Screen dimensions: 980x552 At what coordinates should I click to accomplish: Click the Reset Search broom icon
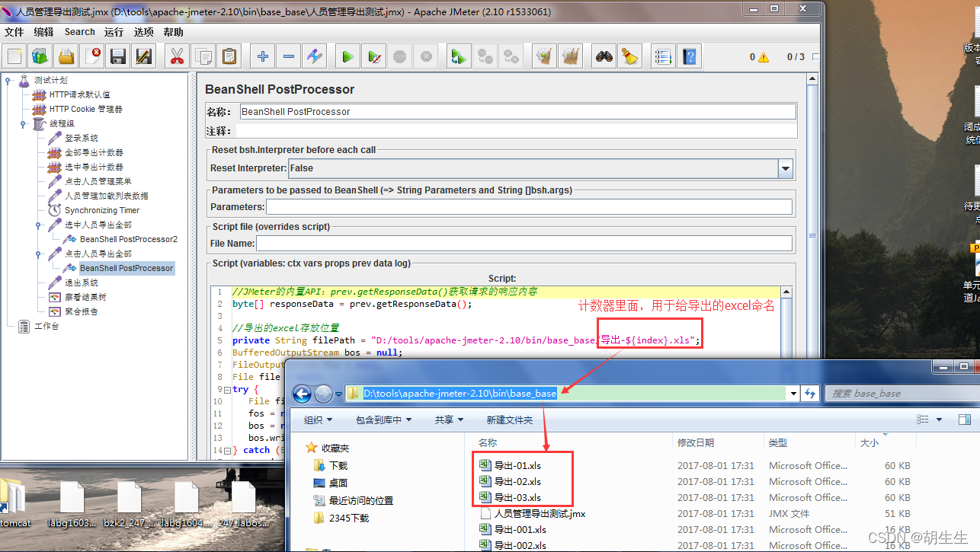629,56
